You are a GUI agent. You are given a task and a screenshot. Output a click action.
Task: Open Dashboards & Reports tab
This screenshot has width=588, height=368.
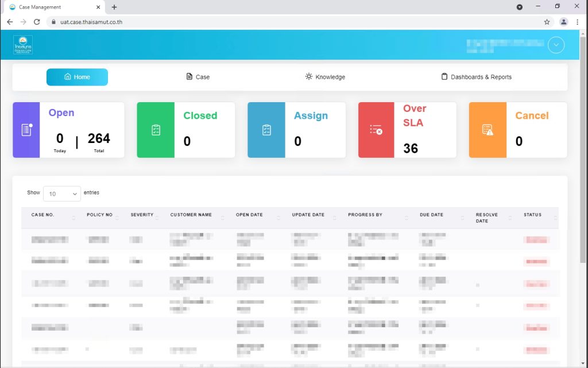pos(476,77)
